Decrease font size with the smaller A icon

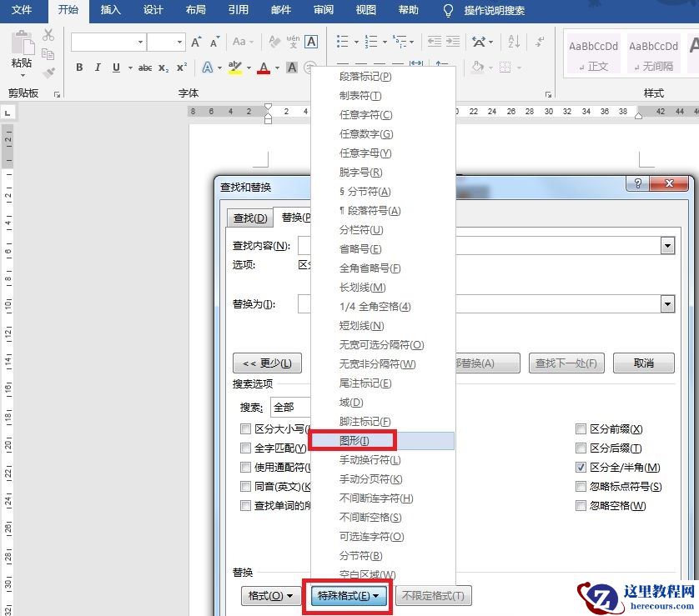215,42
